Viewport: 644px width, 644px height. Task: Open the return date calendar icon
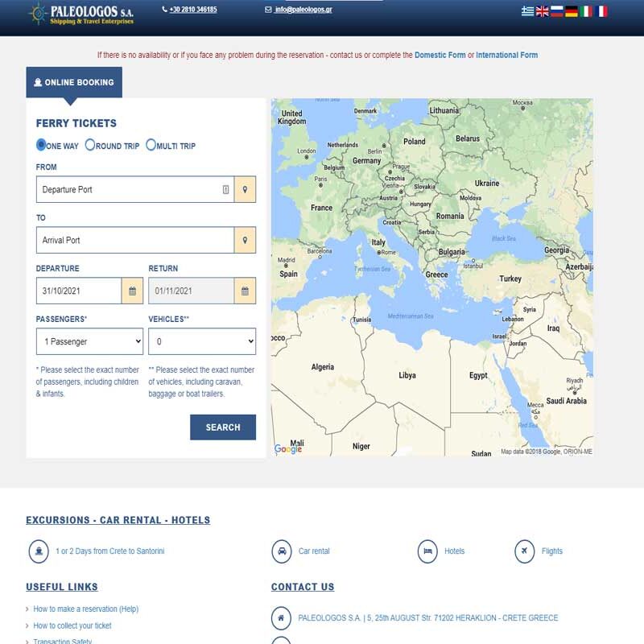click(245, 291)
